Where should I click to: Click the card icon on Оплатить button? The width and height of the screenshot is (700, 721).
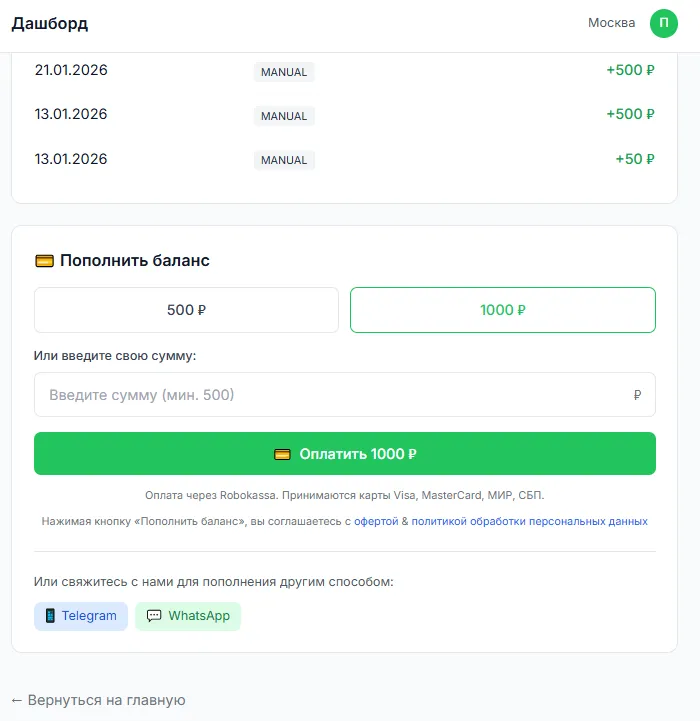[282, 454]
